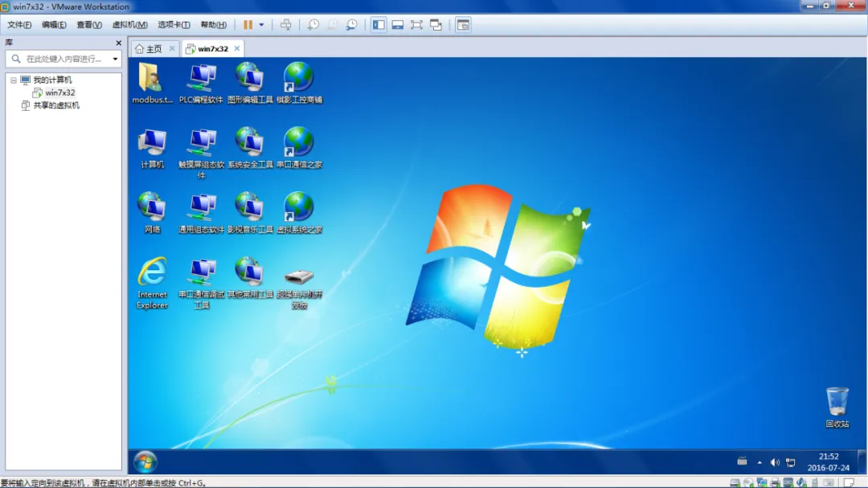Screen dimensions: 868x488
Task: Select the 计算机 desktop icon
Action: (x=152, y=149)
